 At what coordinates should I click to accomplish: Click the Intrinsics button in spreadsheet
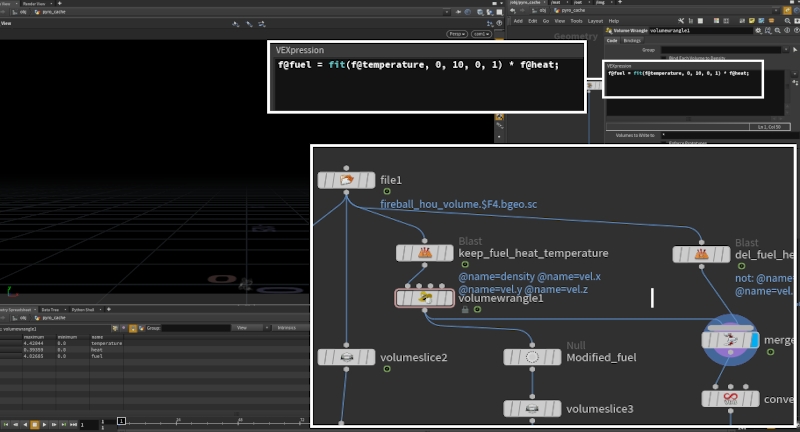pos(287,327)
